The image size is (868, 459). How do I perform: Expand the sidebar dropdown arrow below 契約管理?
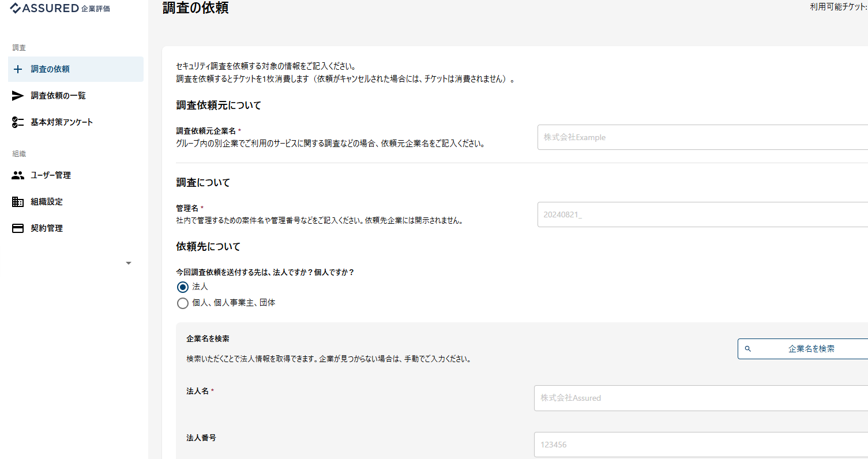click(x=129, y=263)
